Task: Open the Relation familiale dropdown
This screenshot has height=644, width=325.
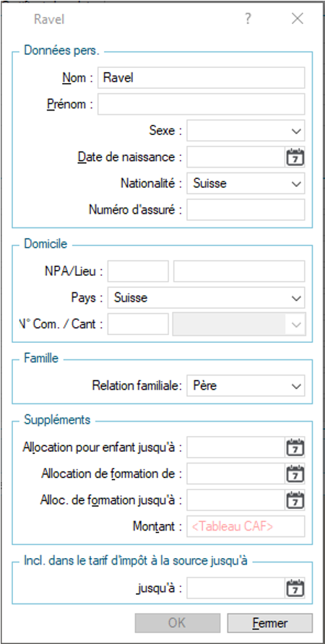Action: pyautogui.click(x=246, y=386)
